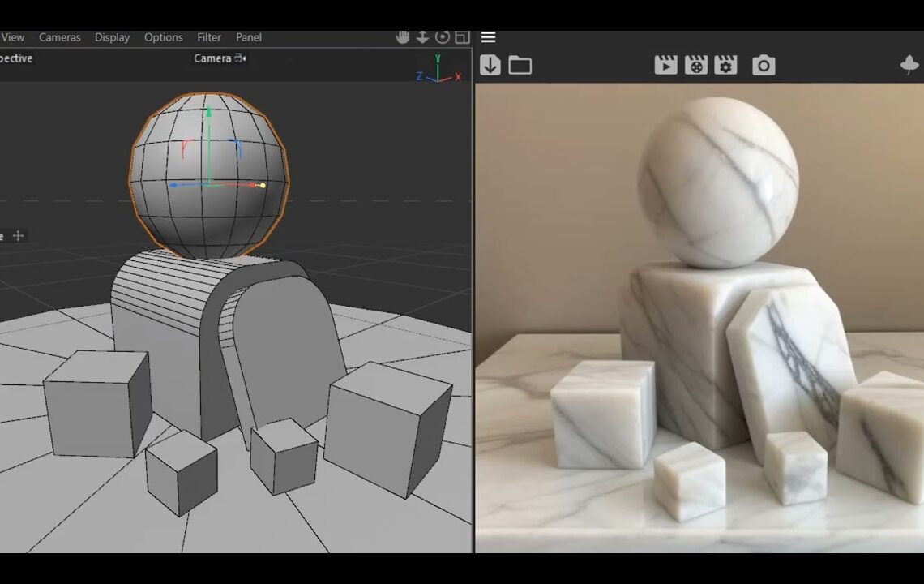
Task: Open the Camera dropdown in the viewport header
Action: 218,58
